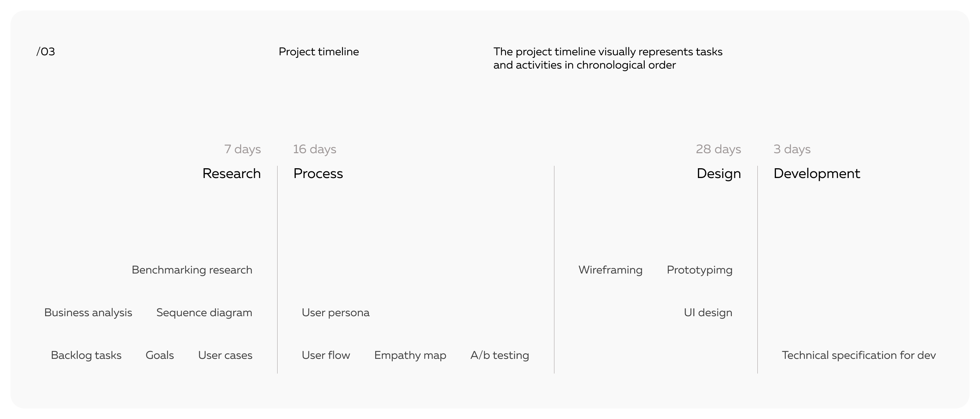Click the Research phase heading

point(231,173)
